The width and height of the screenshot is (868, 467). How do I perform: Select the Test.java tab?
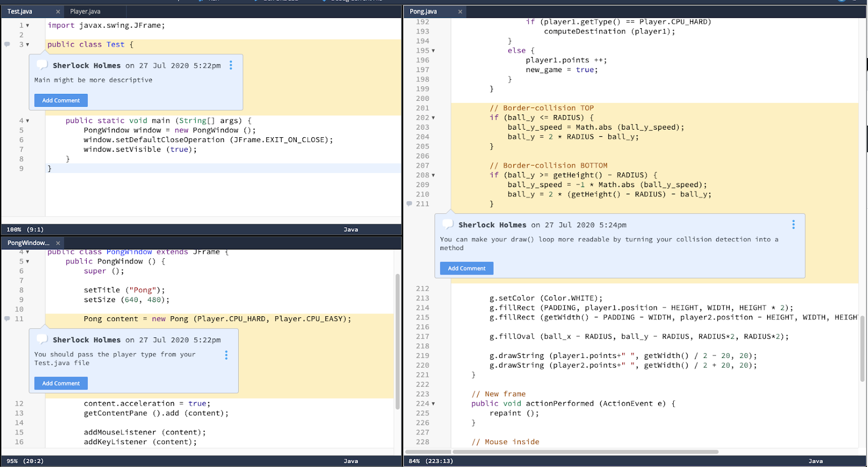coord(20,11)
